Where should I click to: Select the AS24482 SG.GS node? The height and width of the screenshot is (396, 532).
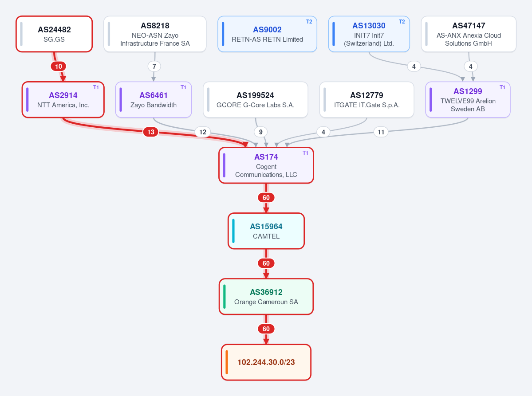(x=54, y=34)
